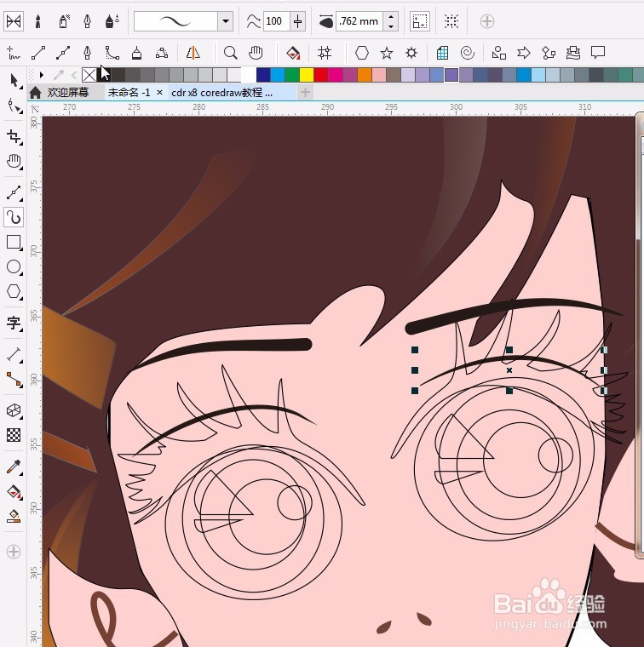Click the stroke width .762 mm field
Image resolution: width=644 pixels, height=647 pixels.
359,21
